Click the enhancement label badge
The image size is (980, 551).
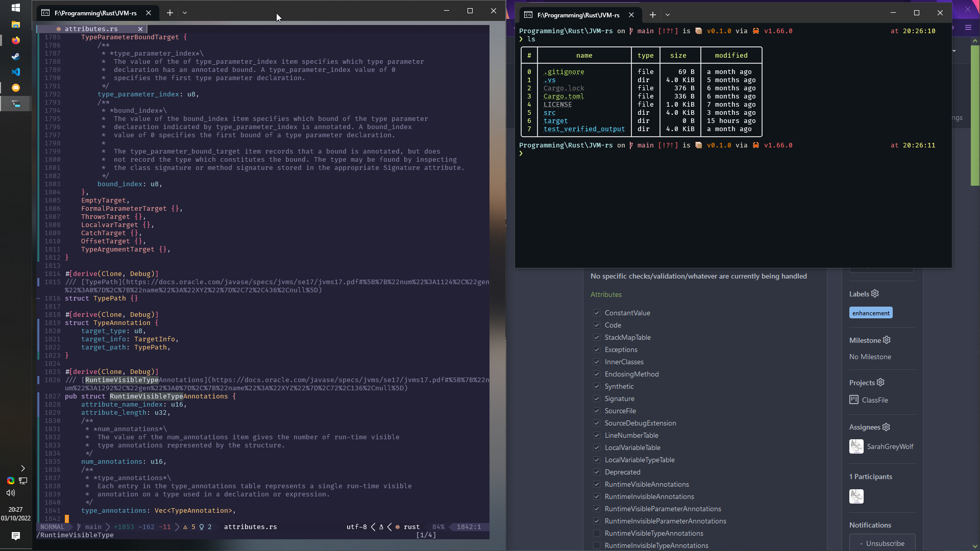[x=871, y=313]
